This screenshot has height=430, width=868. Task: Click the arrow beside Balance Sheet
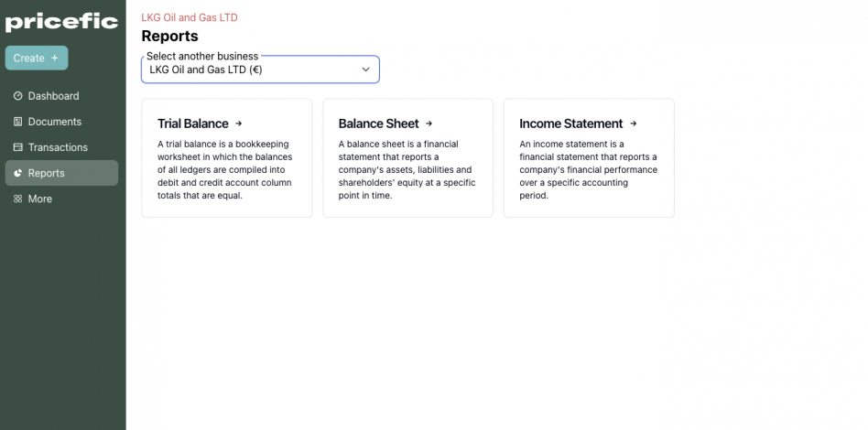[429, 124]
